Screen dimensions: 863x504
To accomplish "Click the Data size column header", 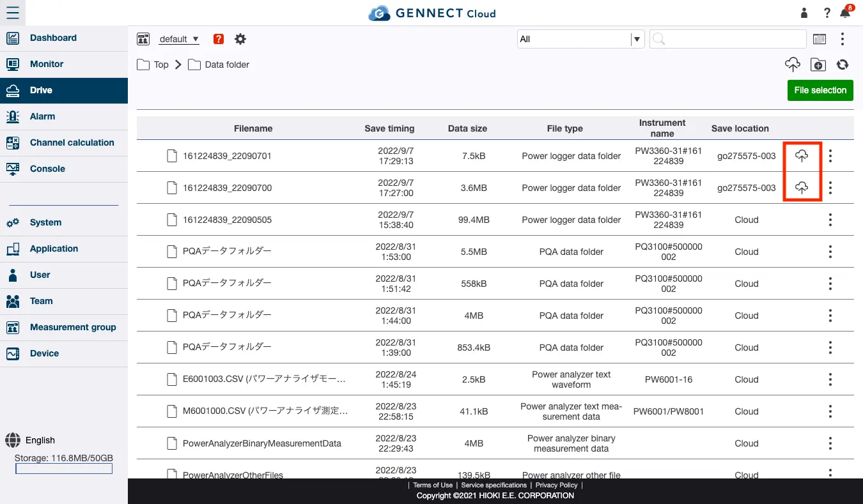I will (467, 128).
